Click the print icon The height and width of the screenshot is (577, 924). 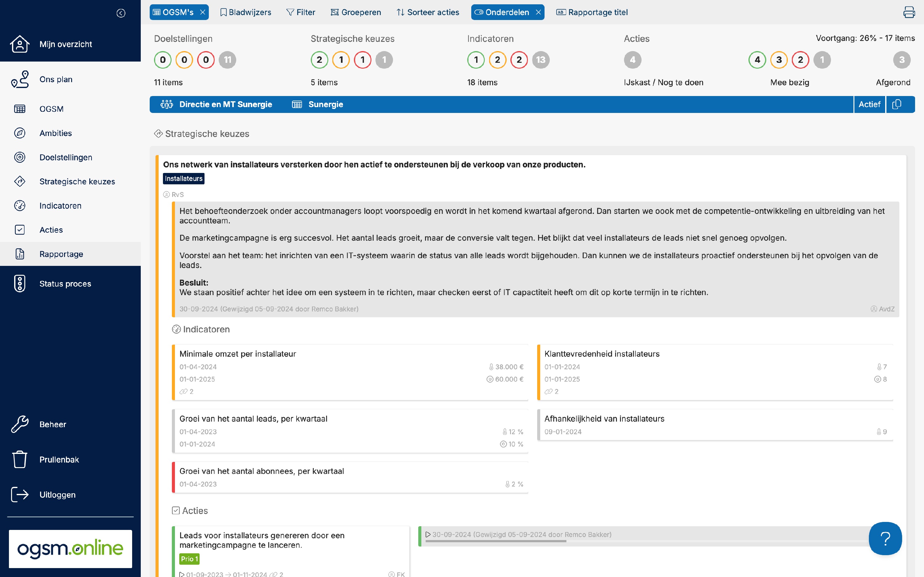[x=909, y=12]
